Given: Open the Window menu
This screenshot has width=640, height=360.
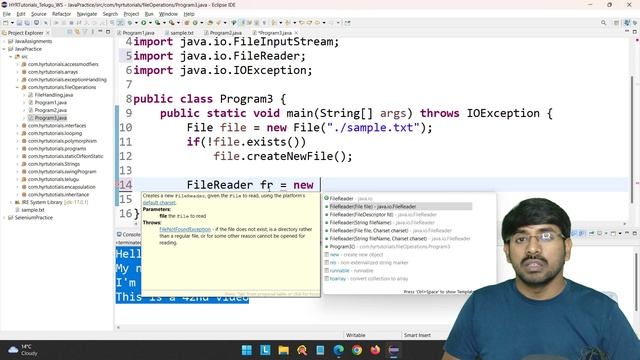Looking at the screenshot, I should coord(168,14).
